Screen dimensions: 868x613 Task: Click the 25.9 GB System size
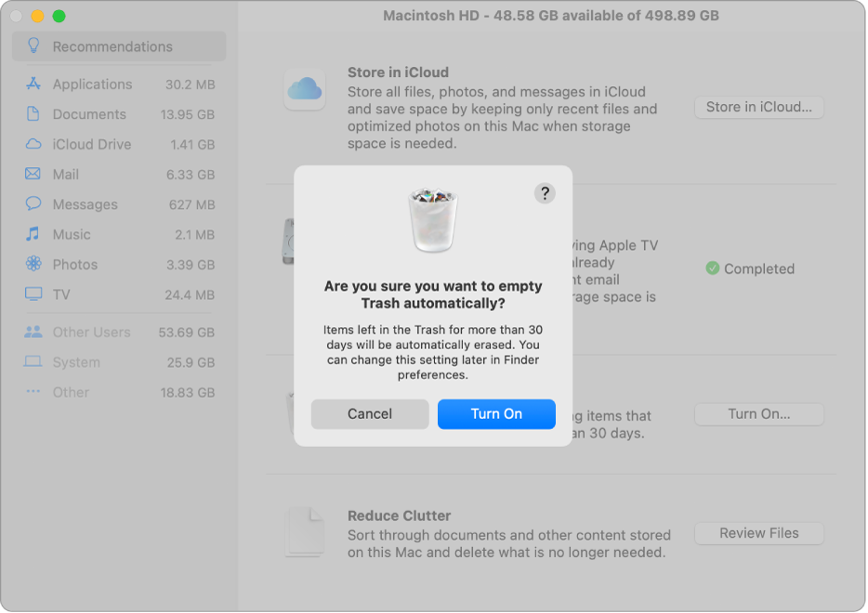click(x=191, y=362)
